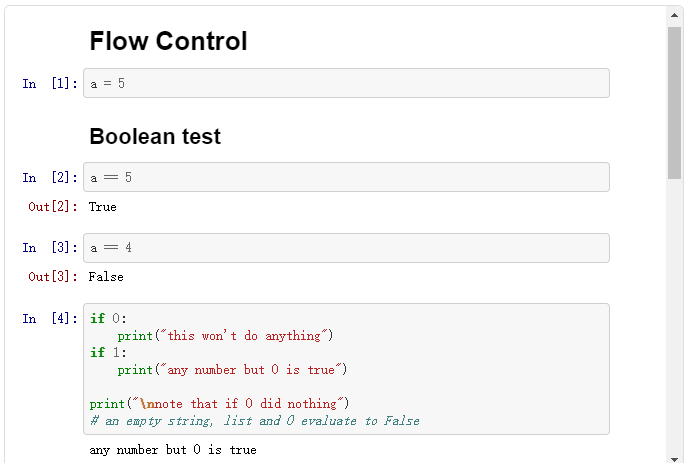Click the 'any number but 0 is true' output
Viewport: 687px width, 463px height.
tap(173, 451)
